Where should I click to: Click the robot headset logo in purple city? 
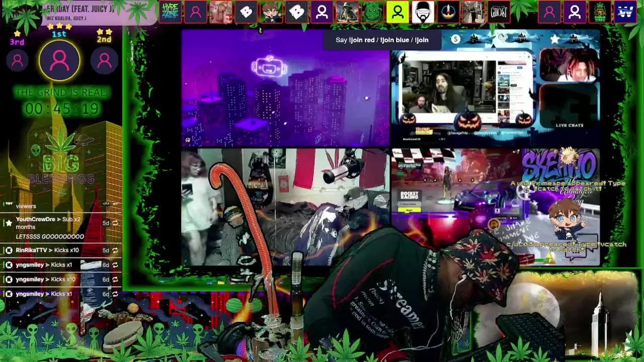pos(269,67)
